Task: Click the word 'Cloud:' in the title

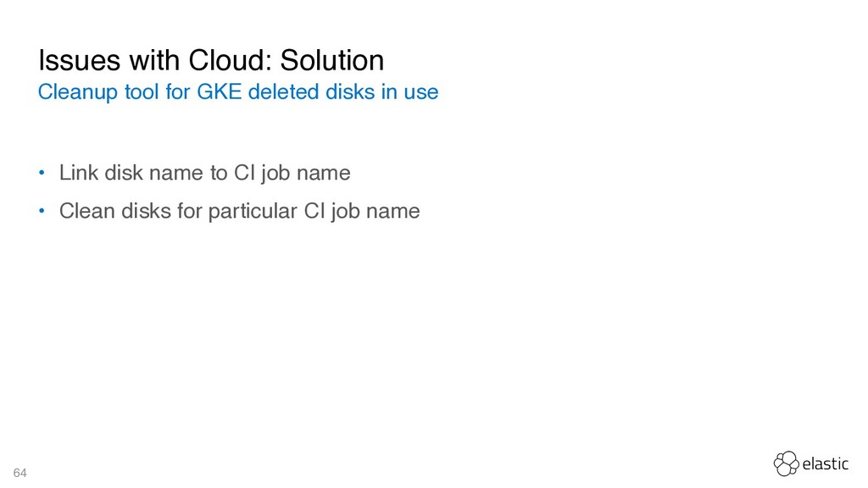Action: tap(231, 60)
